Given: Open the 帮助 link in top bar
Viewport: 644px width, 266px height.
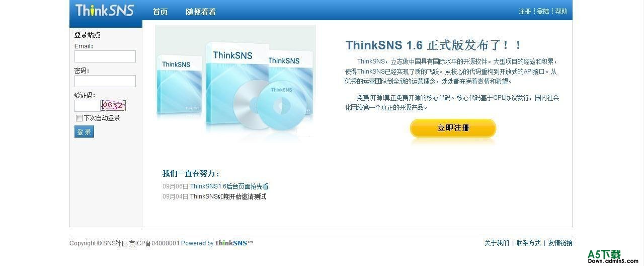Looking at the screenshot, I should [561, 11].
